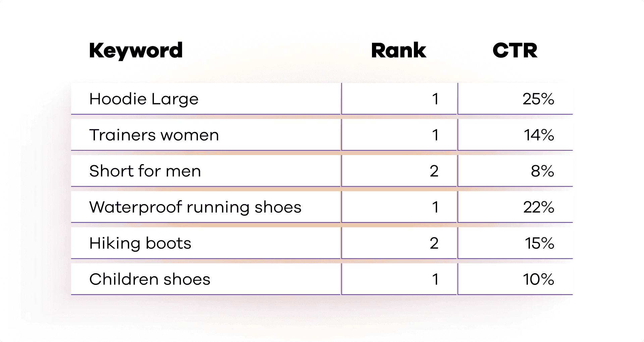This screenshot has width=644, height=342.
Task: Click the rank value for Trainers women
Action: point(399,135)
